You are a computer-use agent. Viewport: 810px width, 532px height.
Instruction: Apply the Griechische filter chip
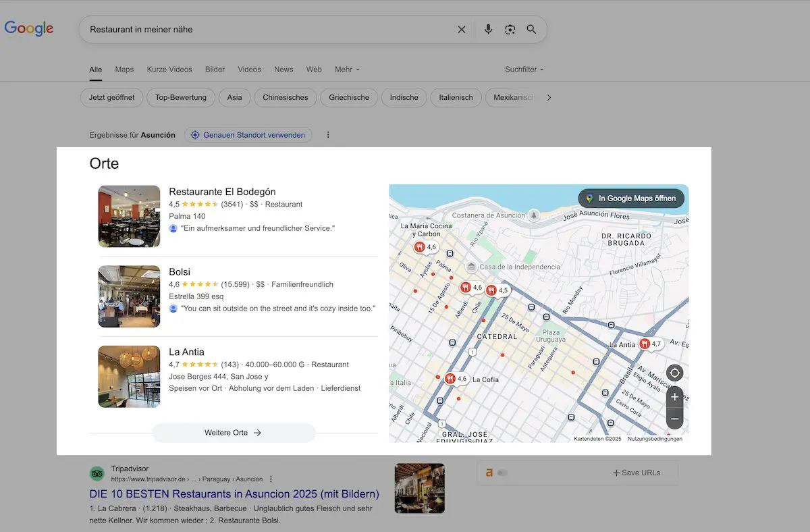point(349,97)
